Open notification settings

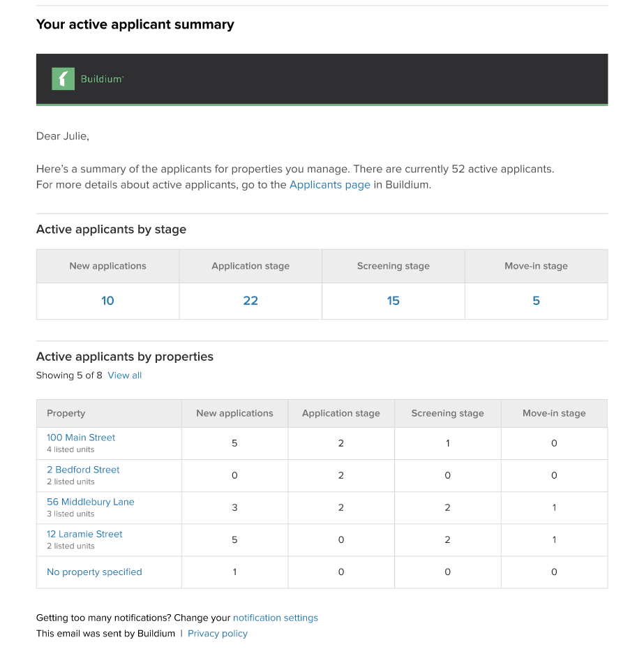275,618
